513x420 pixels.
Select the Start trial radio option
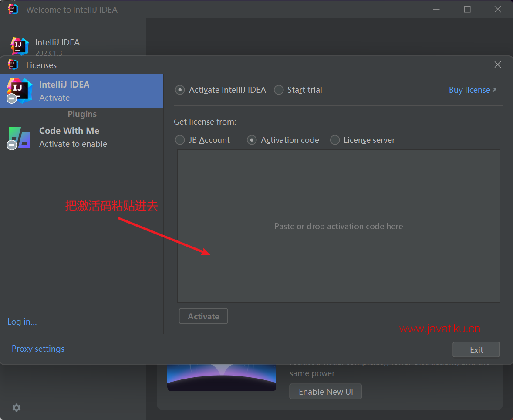click(279, 90)
